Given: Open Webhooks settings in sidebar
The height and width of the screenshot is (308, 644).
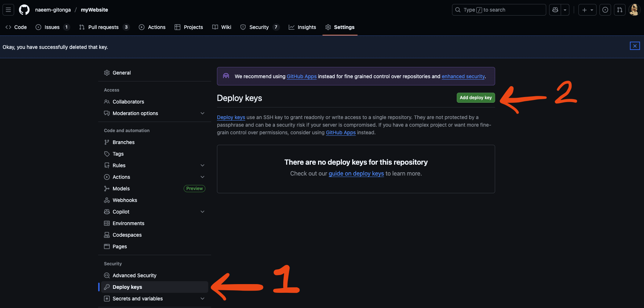Looking at the screenshot, I should 125,200.
